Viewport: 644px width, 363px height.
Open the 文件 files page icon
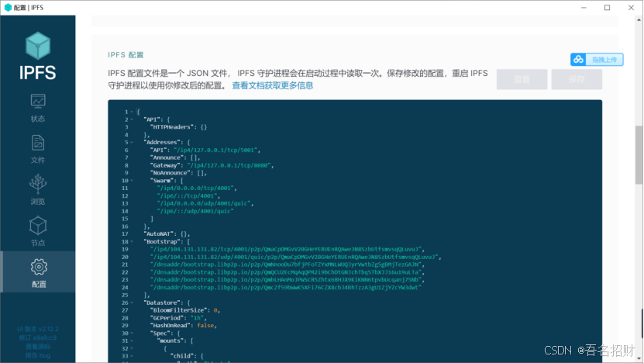38,143
